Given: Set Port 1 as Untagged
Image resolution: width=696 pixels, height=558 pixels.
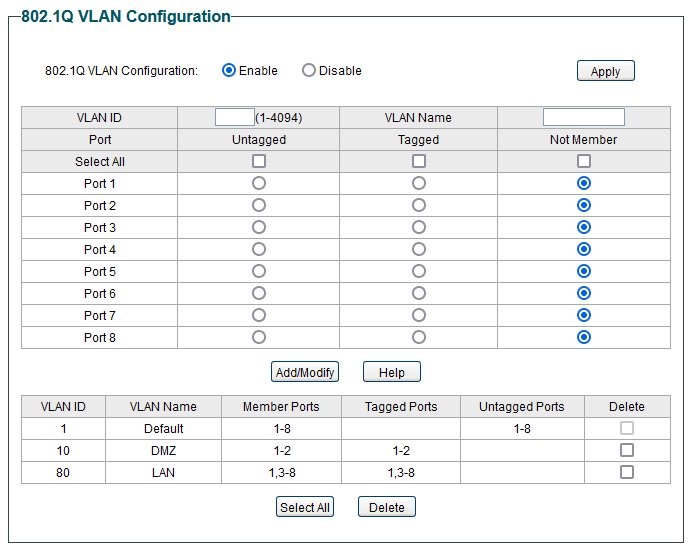Looking at the screenshot, I should click(259, 183).
